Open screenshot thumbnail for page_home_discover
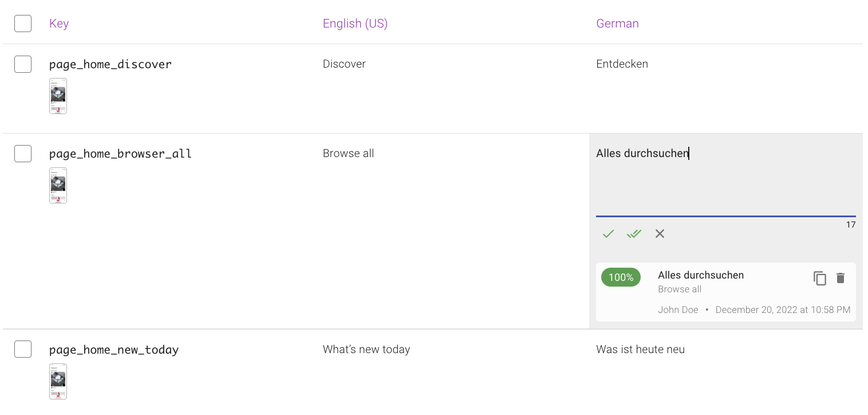This screenshot has height=415, width=868. pyautogui.click(x=58, y=96)
